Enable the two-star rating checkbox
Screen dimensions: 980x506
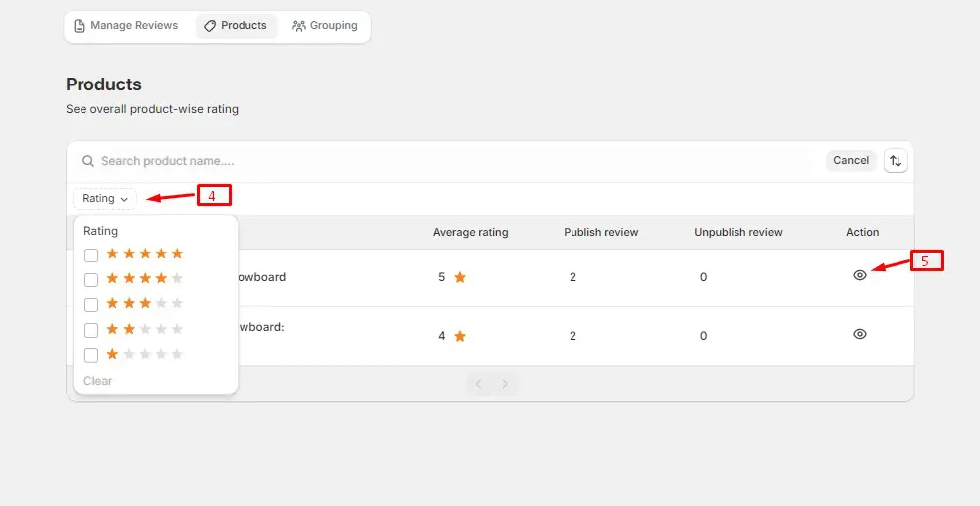click(x=91, y=330)
